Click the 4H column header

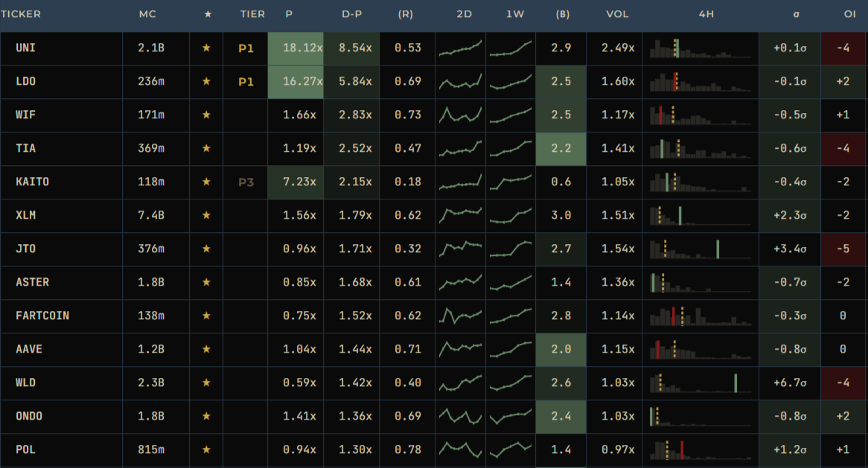click(706, 14)
